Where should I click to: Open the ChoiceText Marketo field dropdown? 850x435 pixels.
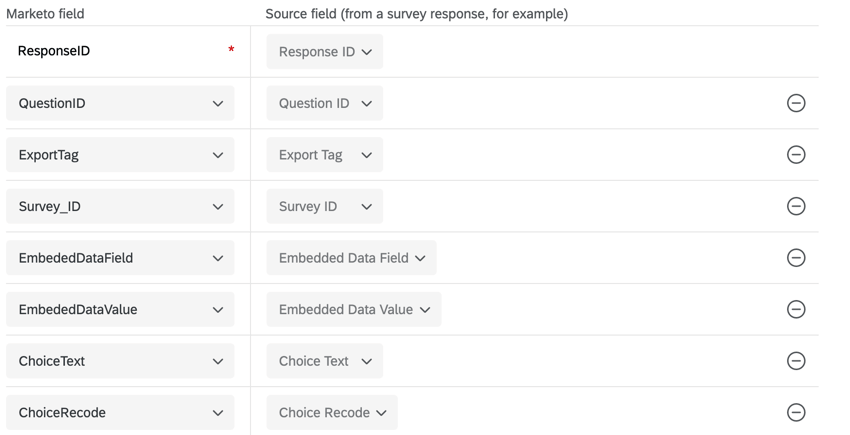[120, 361]
